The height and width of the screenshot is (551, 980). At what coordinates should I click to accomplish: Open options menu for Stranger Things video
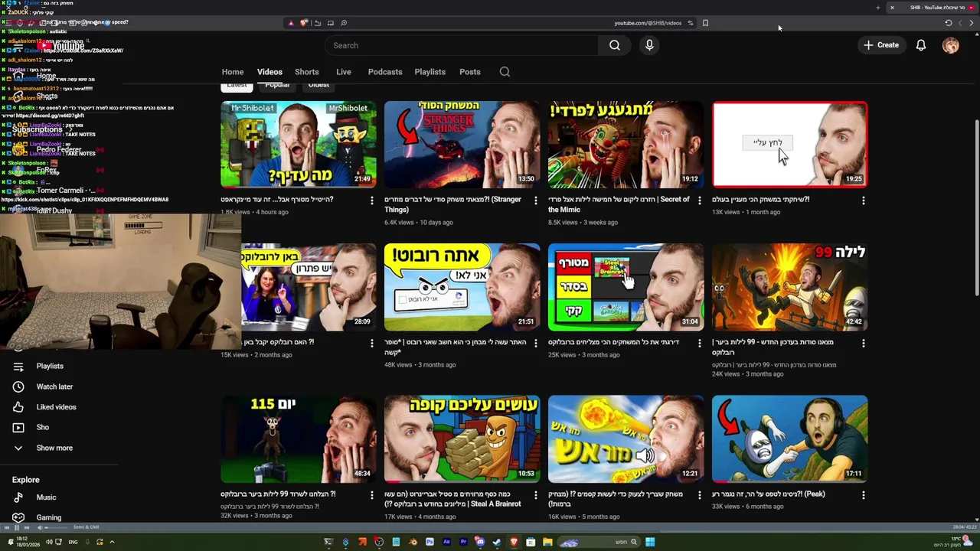(x=535, y=201)
